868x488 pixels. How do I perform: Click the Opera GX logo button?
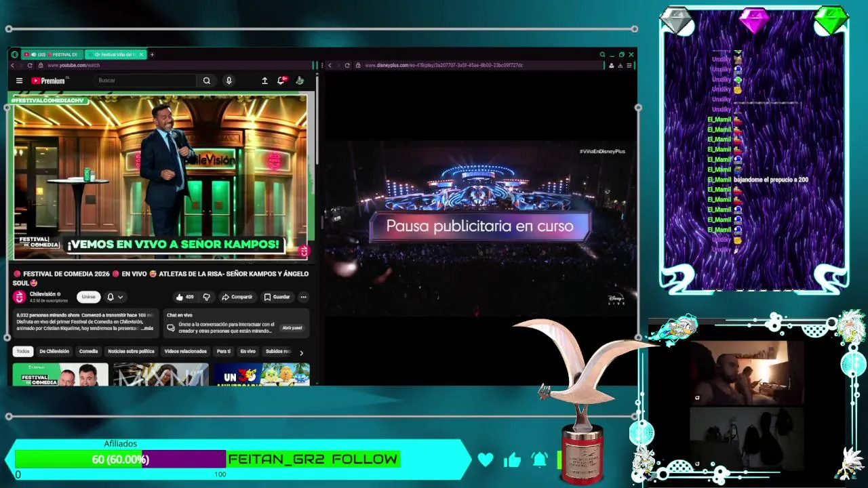pyautogui.click(x=14, y=55)
